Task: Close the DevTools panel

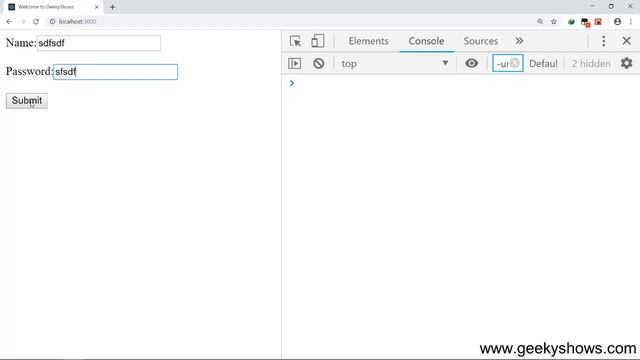Action: pos(627,41)
